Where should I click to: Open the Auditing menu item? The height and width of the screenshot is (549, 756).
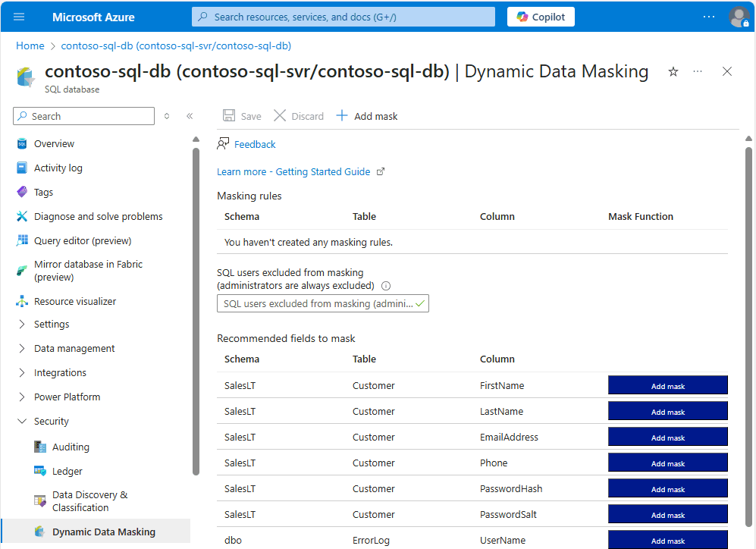click(71, 447)
